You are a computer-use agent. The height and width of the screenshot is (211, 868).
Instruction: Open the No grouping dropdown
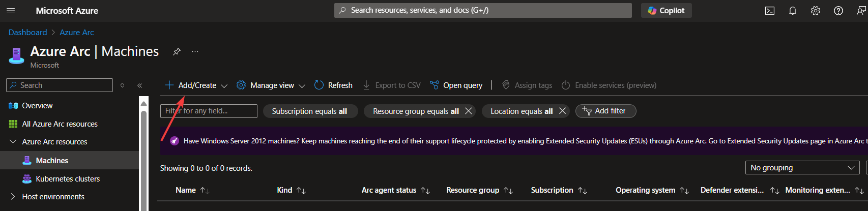(x=802, y=168)
